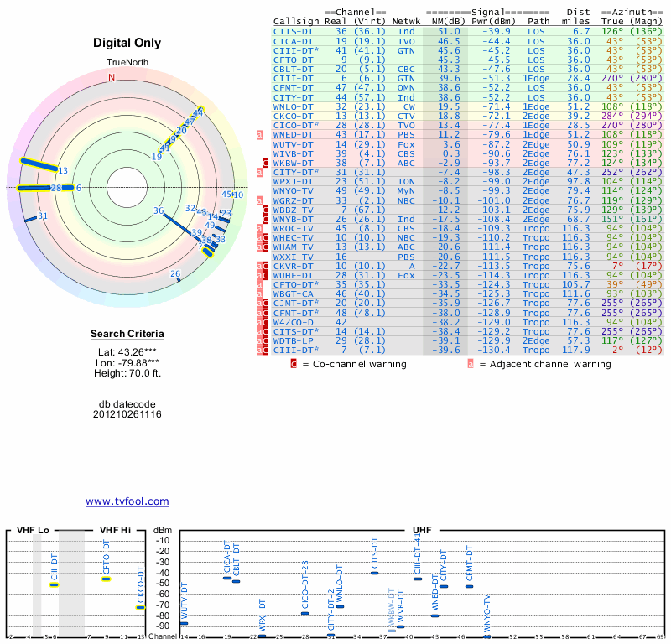Select the CICA-DT callsign in the table
Image resolution: width=671 pixels, height=644 pixels.
[293, 40]
